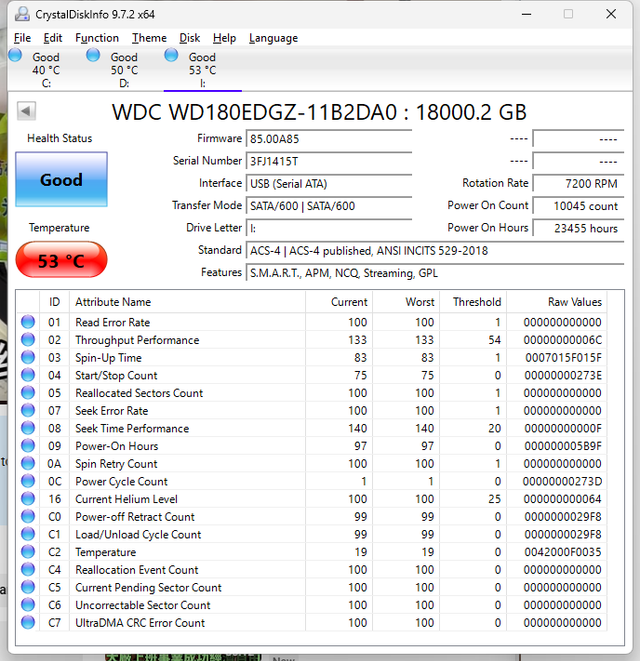This screenshot has width=640, height=661.
Task: Click the Serial Number field 3FJ1415T
Action: tap(329, 161)
